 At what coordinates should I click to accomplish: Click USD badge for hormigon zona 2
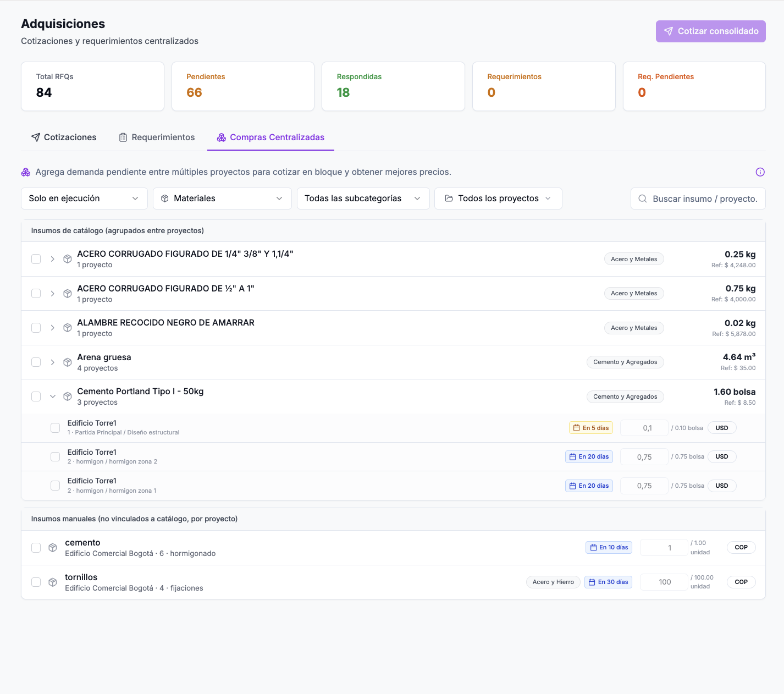pyautogui.click(x=722, y=457)
